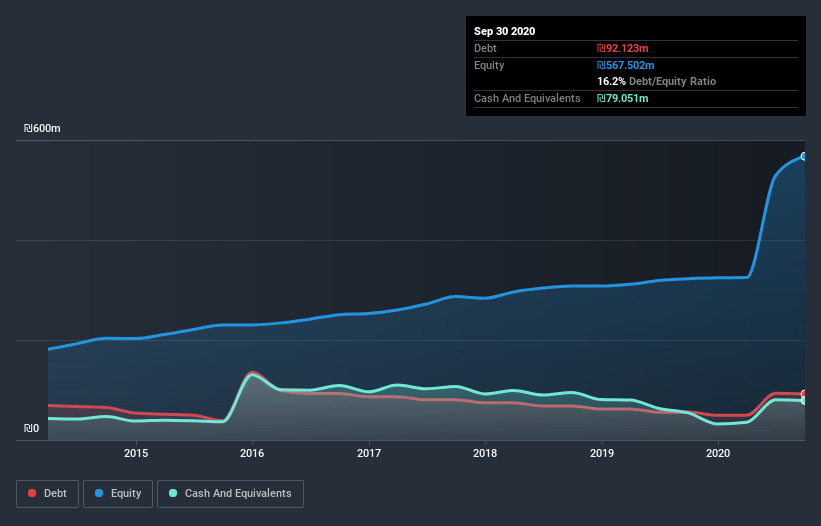The image size is (821, 526).
Task: Click the 2019 x-axis label
Action: click(602, 453)
